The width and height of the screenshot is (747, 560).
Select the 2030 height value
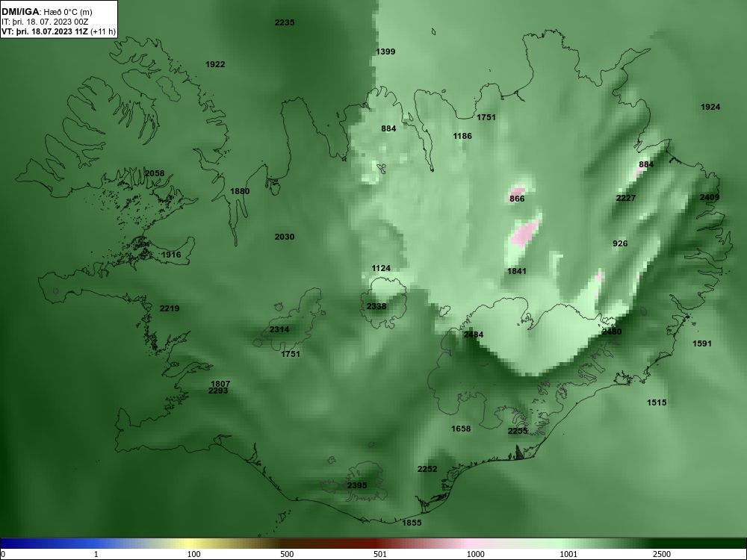285,237
